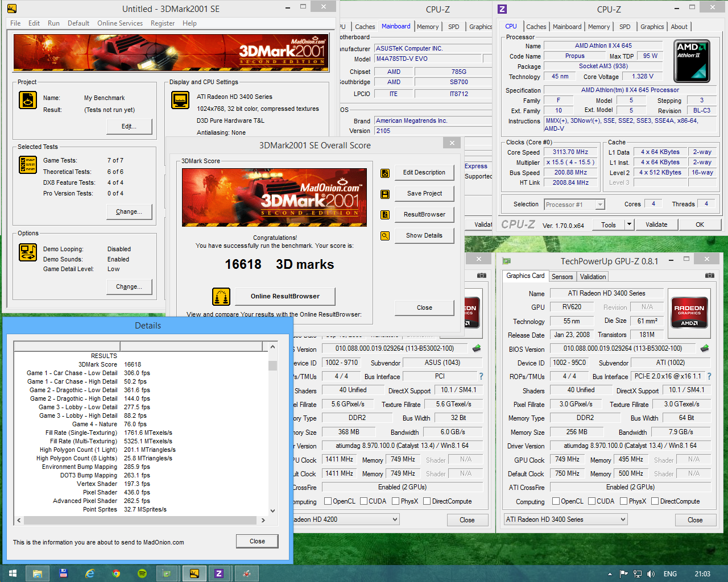The image size is (728, 582).
Task: Click BIOS save icon in right GPU-Z window
Action: click(x=705, y=348)
